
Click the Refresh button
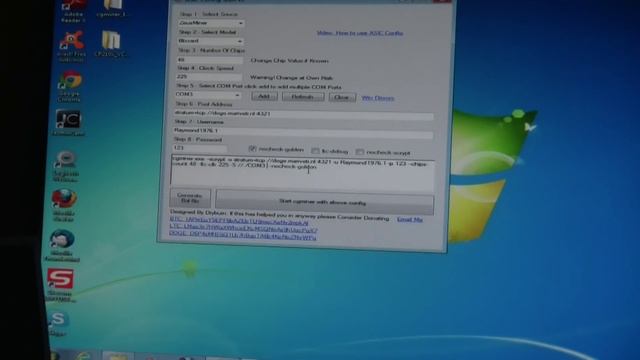[303, 97]
